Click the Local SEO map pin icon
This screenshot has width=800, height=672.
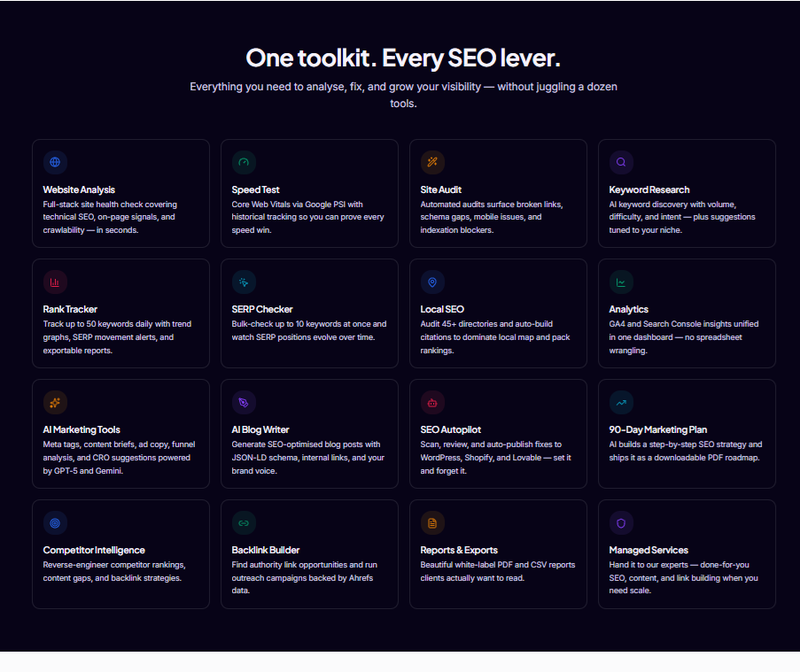[432, 282]
